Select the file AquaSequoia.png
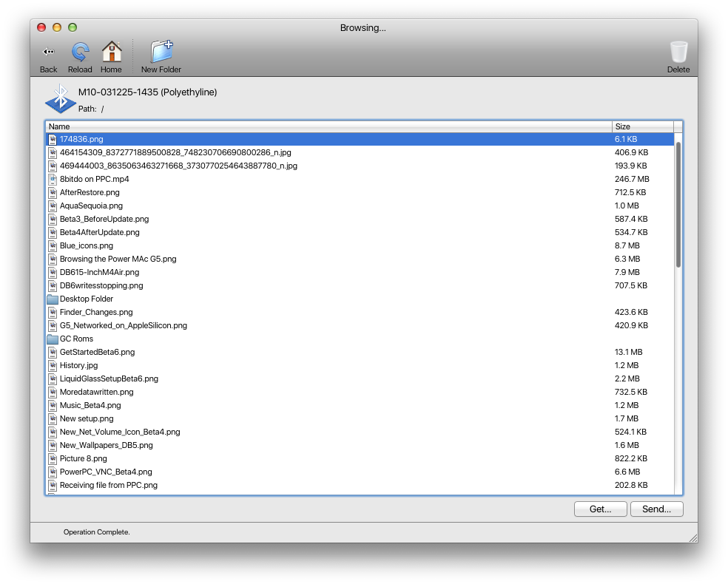 pyautogui.click(x=91, y=206)
